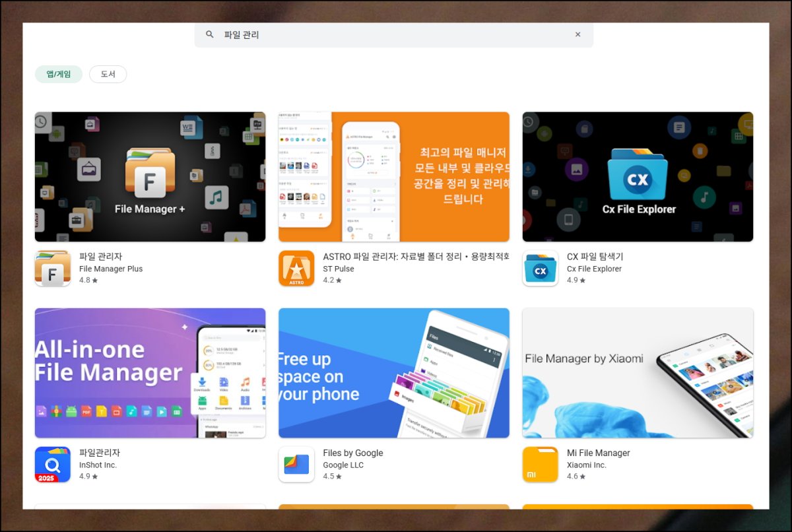Click developer name ST Pulse

(339, 269)
